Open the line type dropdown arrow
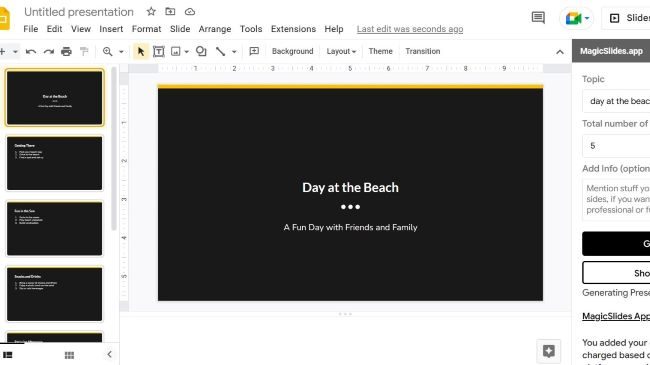The image size is (650, 365). (234, 52)
